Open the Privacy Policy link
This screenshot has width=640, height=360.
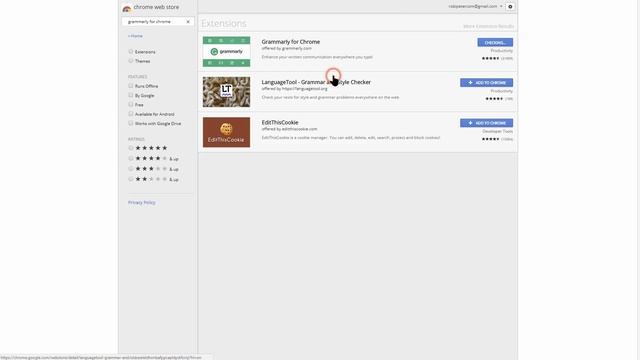click(142, 202)
